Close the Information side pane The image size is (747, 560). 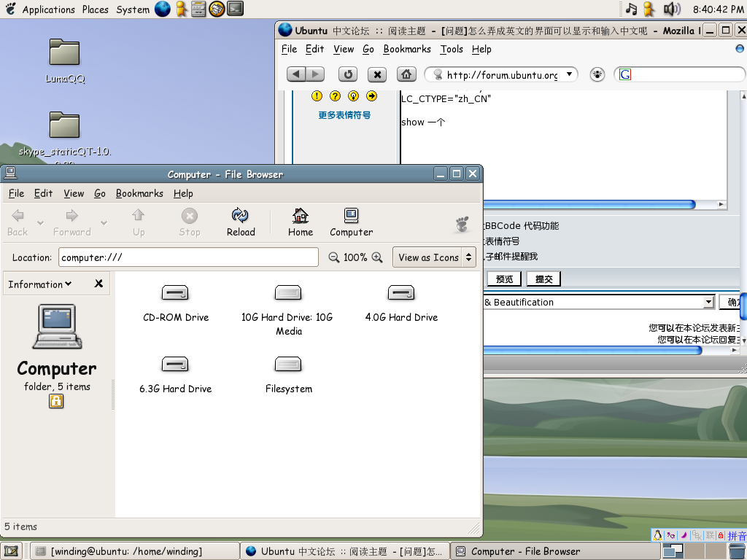click(x=98, y=284)
